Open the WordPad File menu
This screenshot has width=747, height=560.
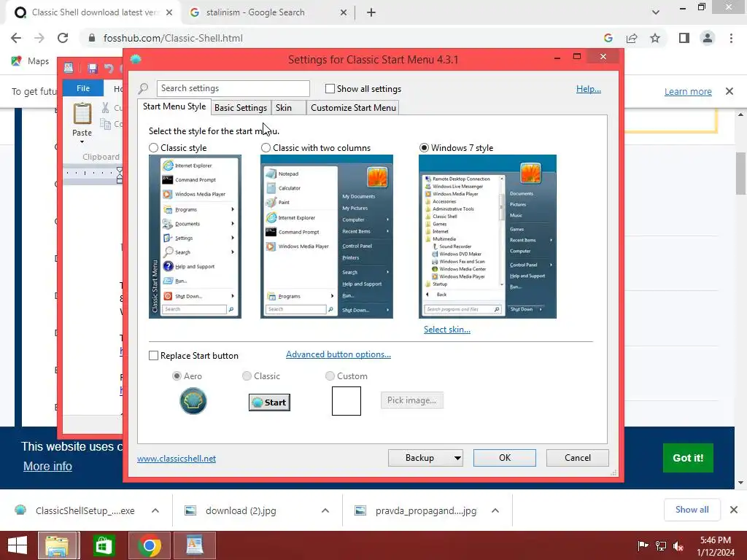pos(83,88)
